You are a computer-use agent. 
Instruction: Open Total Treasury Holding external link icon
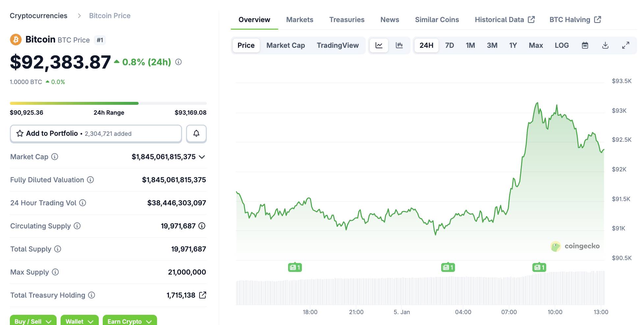click(x=203, y=295)
